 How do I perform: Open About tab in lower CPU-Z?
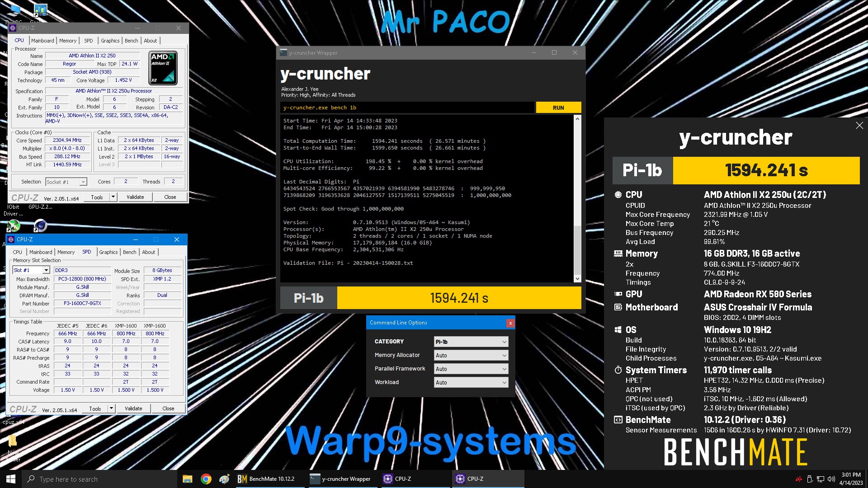click(x=149, y=252)
